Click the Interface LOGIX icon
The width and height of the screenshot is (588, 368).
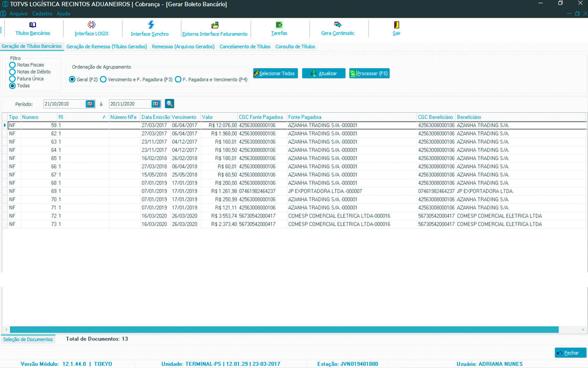click(91, 25)
